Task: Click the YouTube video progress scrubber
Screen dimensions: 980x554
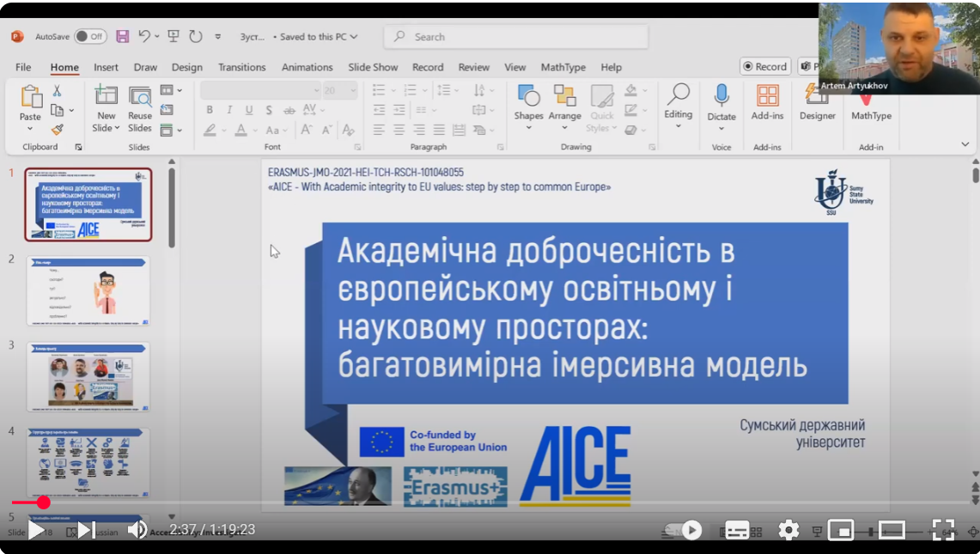Action: [x=43, y=502]
